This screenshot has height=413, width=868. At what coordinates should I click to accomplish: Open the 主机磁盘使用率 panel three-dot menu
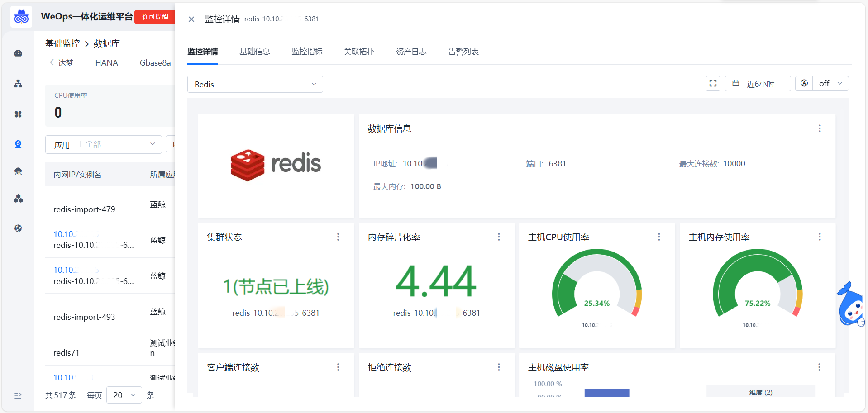pyautogui.click(x=819, y=367)
